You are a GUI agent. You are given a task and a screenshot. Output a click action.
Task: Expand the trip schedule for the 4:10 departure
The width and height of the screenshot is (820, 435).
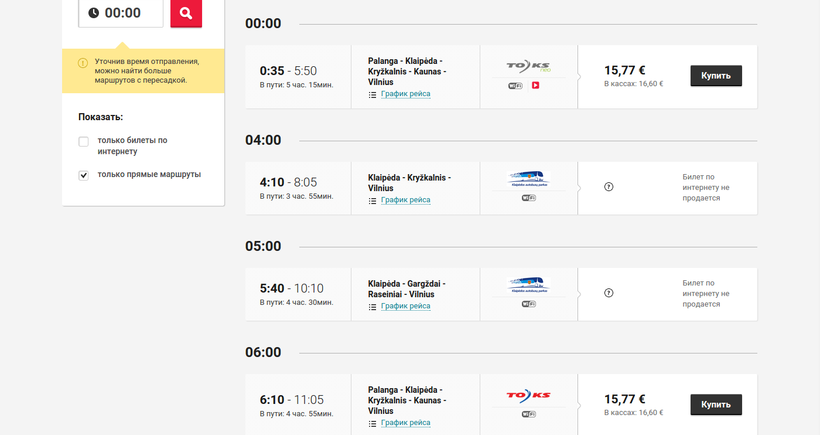coord(405,200)
